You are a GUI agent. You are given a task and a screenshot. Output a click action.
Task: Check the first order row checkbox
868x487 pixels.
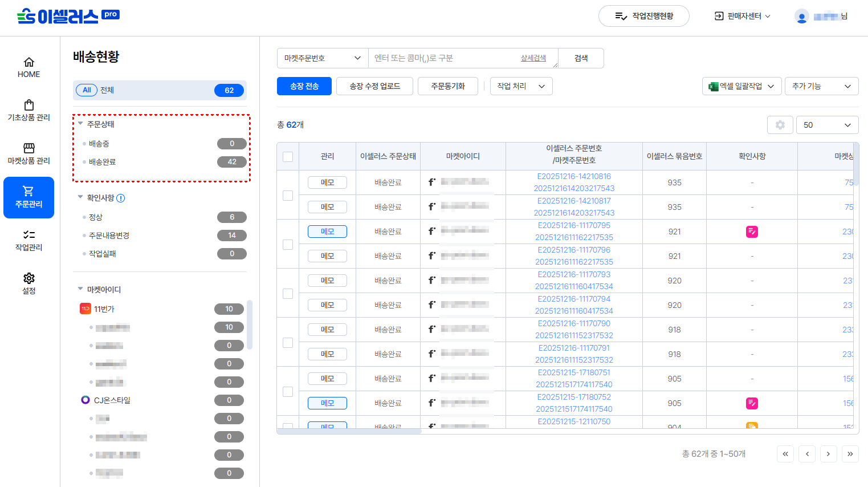288,195
